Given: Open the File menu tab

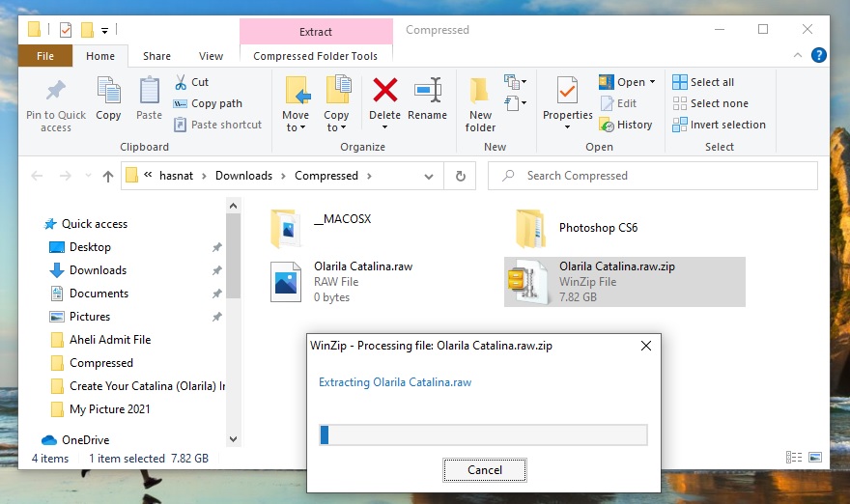Looking at the screenshot, I should pyautogui.click(x=45, y=56).
